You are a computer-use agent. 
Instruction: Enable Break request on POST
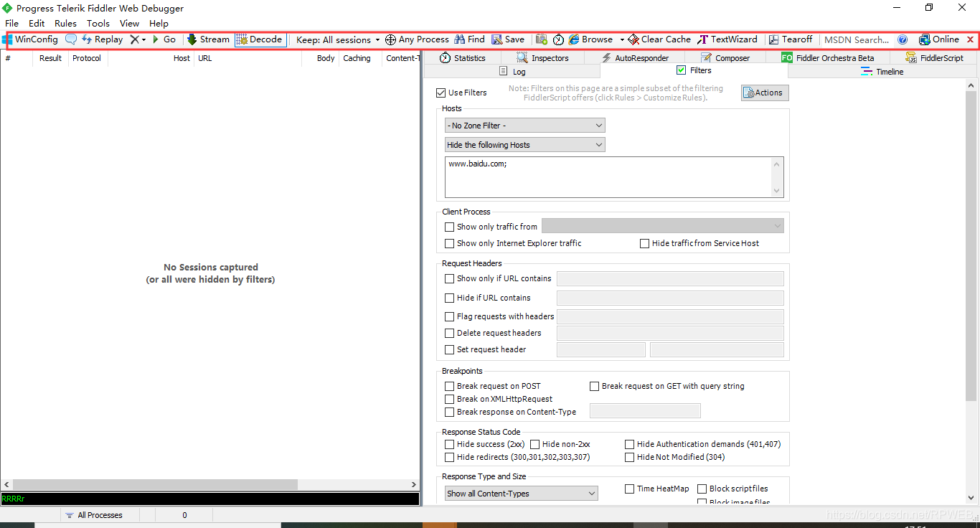point(450,386)
